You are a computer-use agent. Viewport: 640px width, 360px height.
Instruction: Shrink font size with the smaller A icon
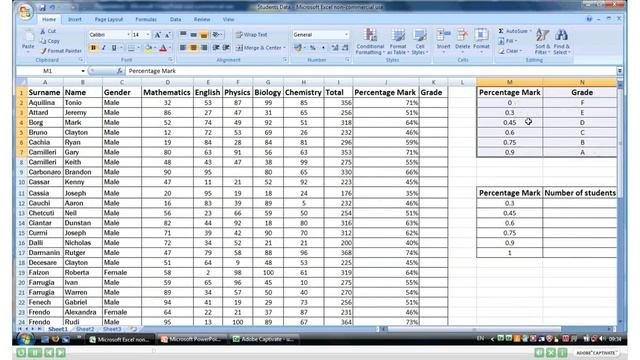[167, 35]
